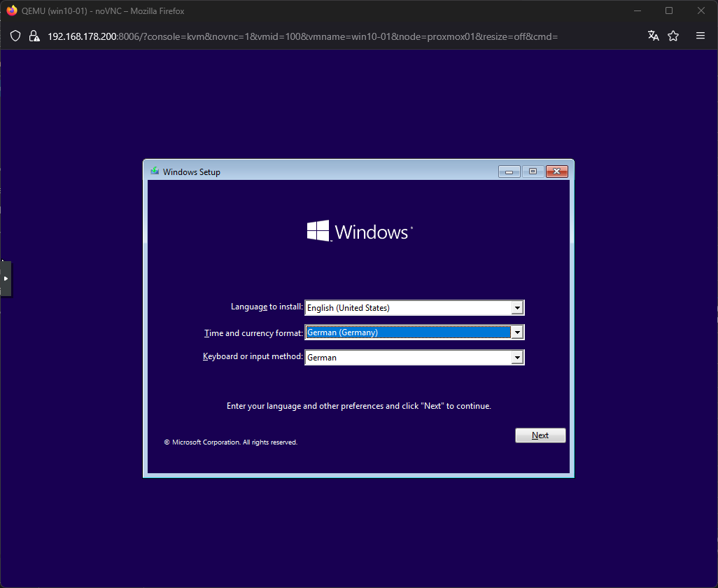This screenshot has height=588, width=718.
Task: Open the Firefox hamburger application menu
Action: 701,36
